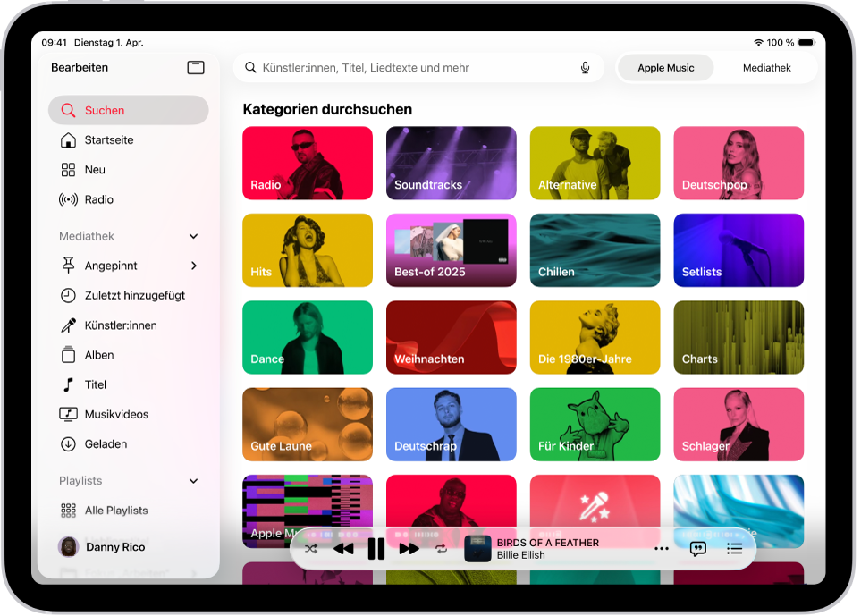Click the Bearbeiten button
This screenshot has height=616, width=861.
pos(80,67)
